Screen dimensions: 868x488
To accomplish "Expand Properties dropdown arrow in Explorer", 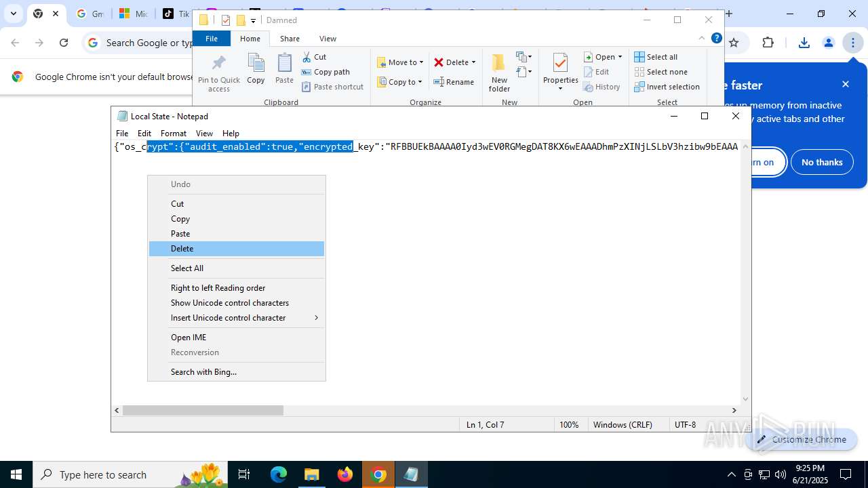I will [x=560, y=89].
